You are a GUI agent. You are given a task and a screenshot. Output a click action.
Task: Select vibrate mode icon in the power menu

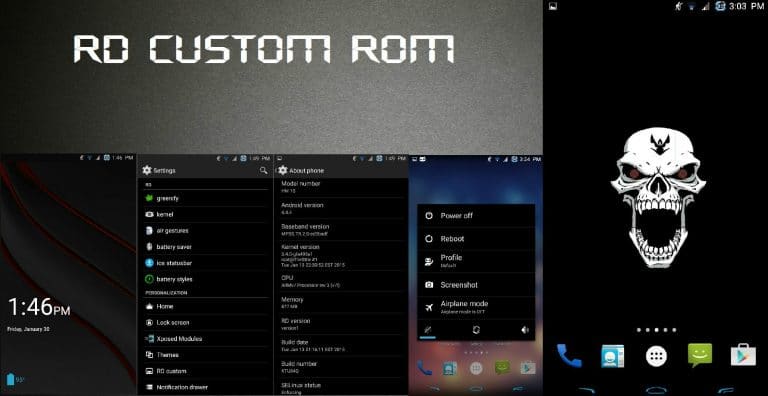[x=476, y=330]
